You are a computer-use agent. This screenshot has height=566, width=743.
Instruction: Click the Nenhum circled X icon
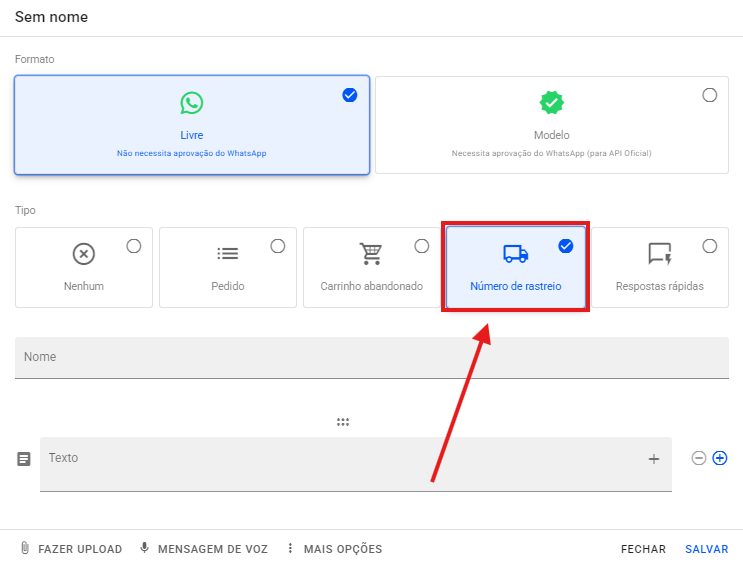tap(84, 254)
